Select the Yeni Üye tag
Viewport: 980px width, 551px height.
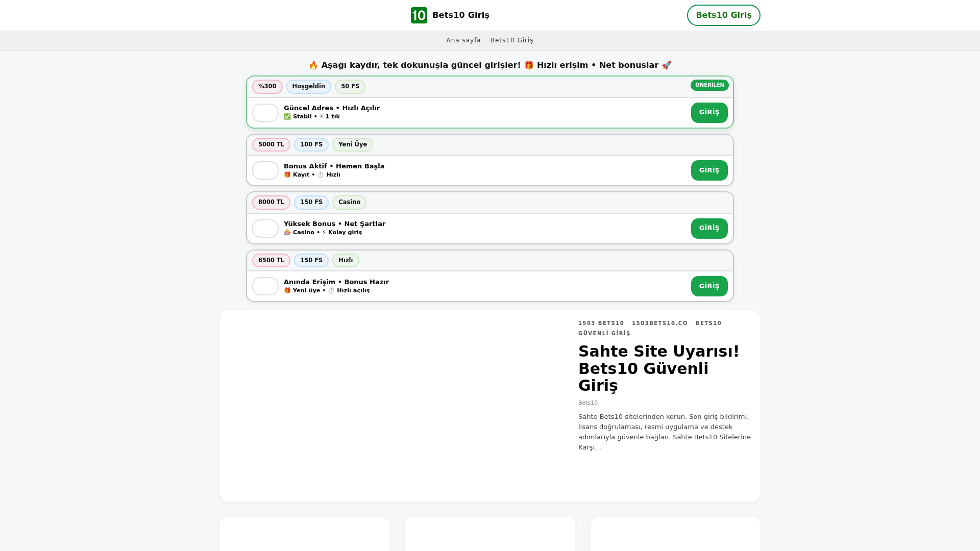tap(353, 145)
